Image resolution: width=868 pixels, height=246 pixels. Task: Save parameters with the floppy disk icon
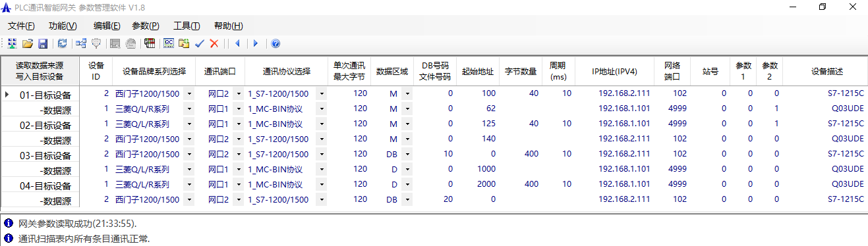coord(43,43)
